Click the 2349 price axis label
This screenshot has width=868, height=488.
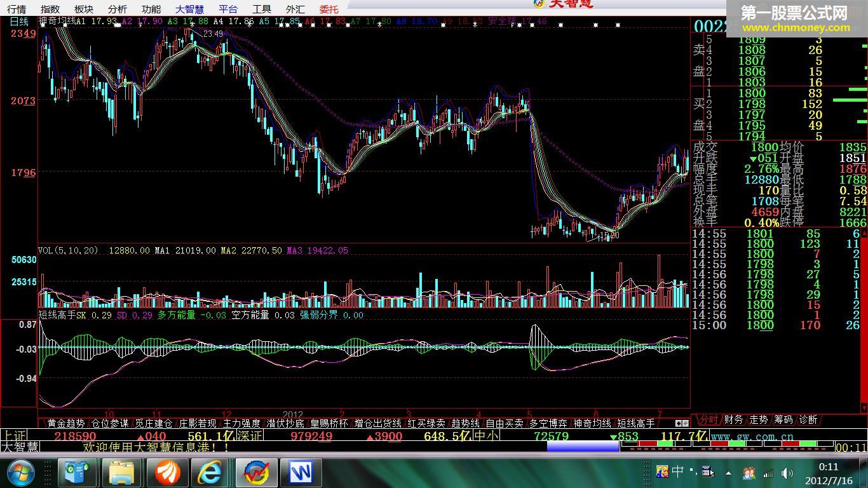point(24,34)
